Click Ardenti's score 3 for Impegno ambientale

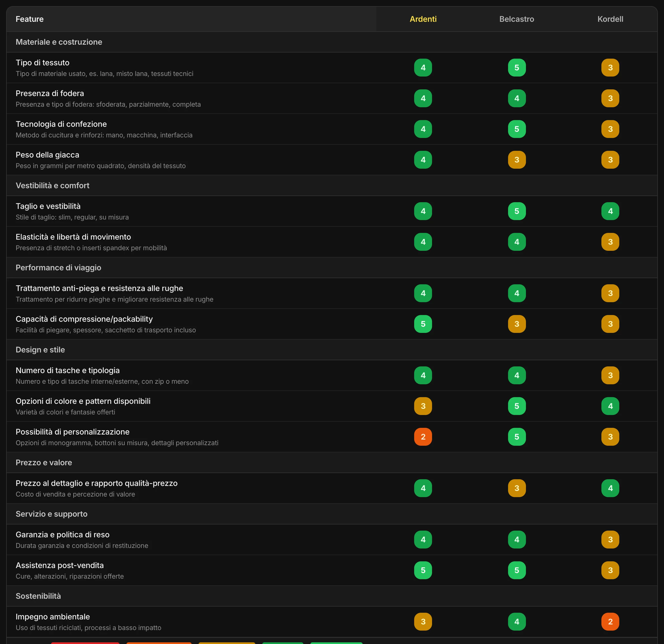pyautogui.click(x=423, y=622)
